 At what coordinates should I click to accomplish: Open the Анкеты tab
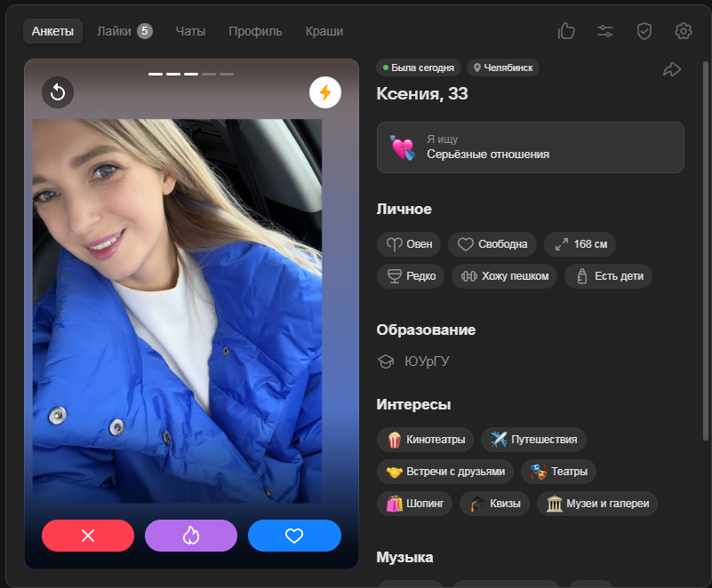[52, 31]
